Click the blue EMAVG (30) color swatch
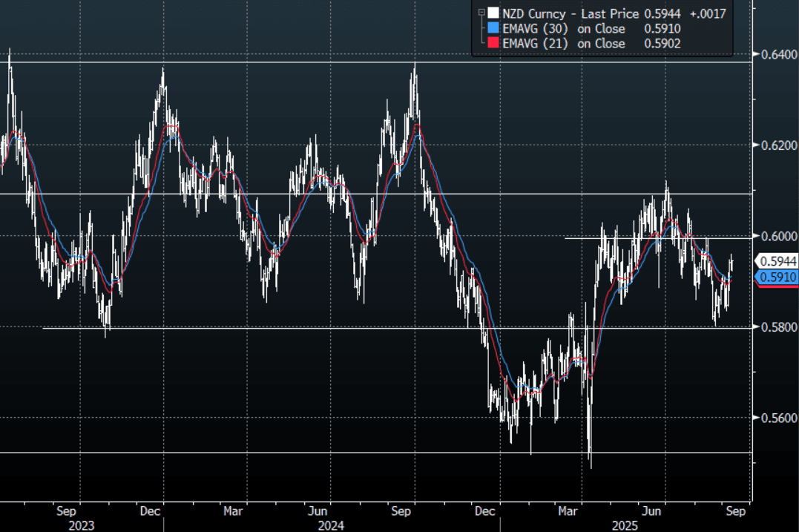The width and height of the screenshot is (799, 532). click(x=494, y=28)
